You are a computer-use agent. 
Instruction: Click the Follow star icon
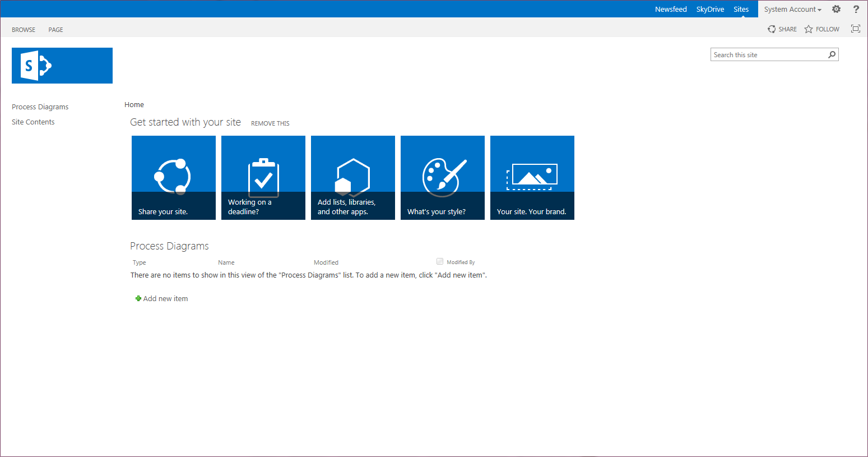click(x=809, y=29)
